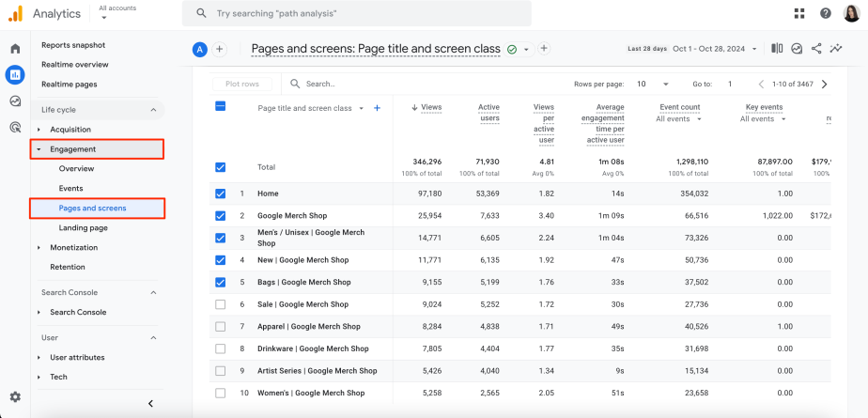Open Reports snapshot
Image resolution: width=868 pixels, height=418 pixels.
click(73, 45)
